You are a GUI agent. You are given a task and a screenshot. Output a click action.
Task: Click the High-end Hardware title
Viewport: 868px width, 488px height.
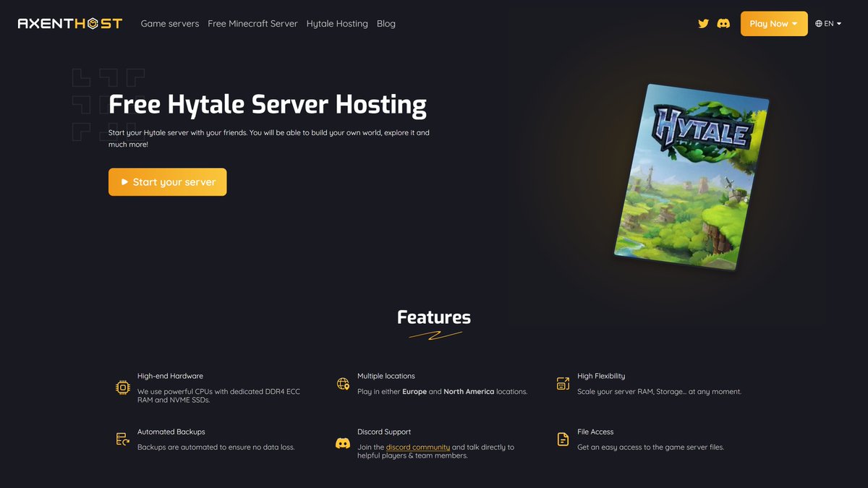click(170, 376)
